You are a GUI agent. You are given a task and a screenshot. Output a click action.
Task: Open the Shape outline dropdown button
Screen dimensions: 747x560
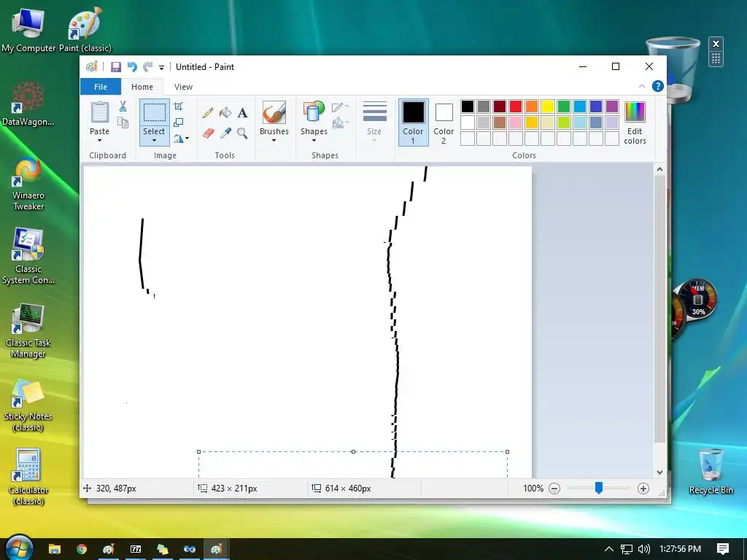pyautogui.click(x=340, y=107)
